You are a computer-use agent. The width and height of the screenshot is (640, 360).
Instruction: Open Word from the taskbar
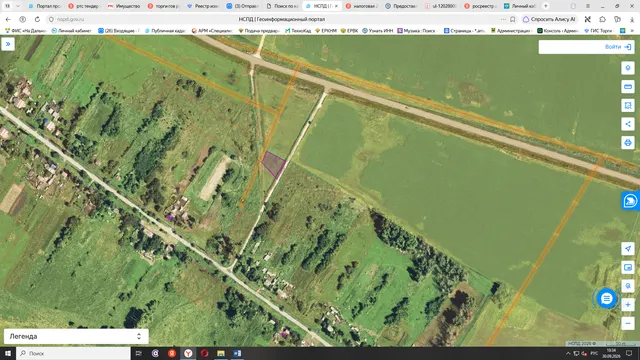(237, 353)
